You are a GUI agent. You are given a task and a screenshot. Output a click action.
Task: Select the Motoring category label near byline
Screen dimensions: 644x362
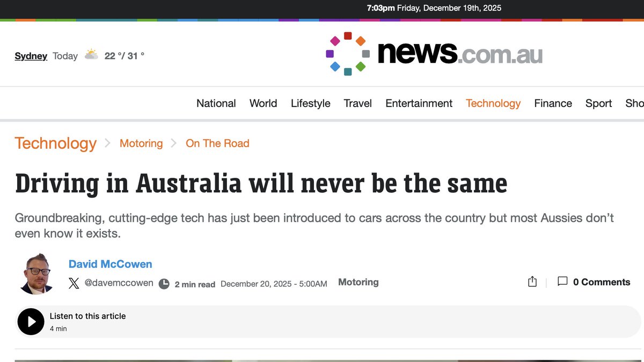coord(358,281)
